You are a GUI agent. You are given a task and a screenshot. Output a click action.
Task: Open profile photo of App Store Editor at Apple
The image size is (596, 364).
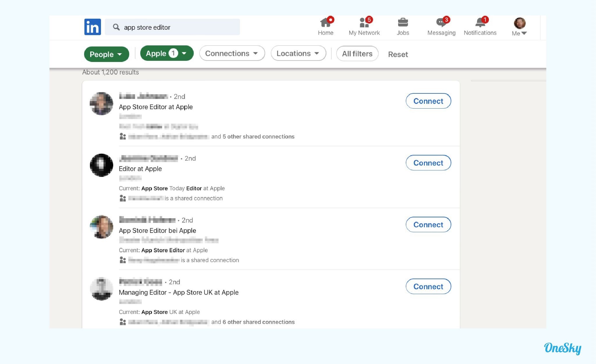[101, 104]
